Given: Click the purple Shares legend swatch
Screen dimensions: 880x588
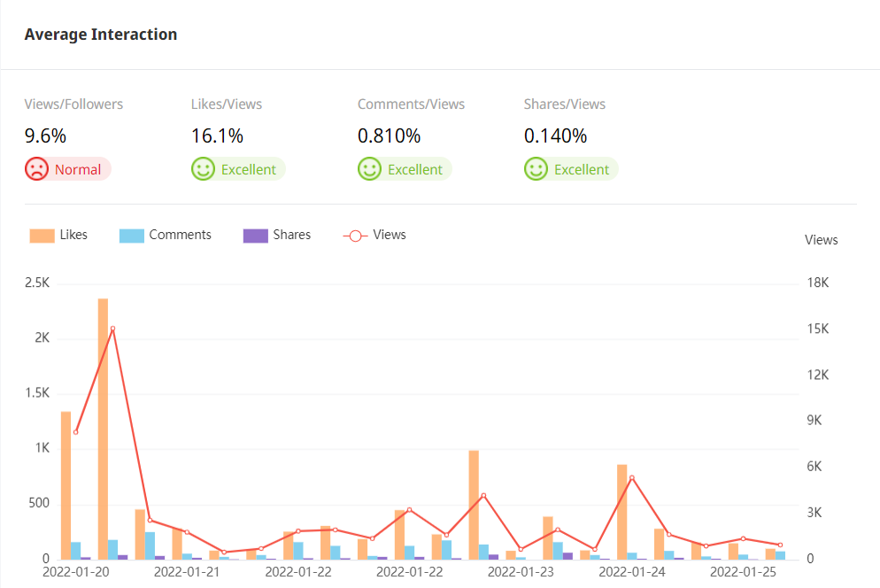Looking at the screenshot, I should 255,236.
